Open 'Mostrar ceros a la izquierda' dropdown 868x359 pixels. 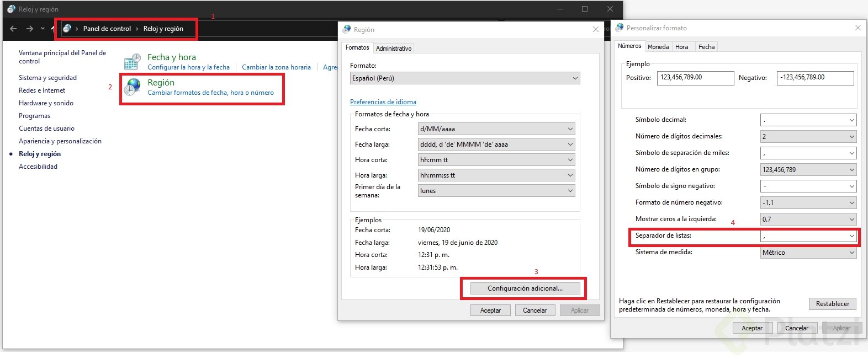tap(808, 219)
